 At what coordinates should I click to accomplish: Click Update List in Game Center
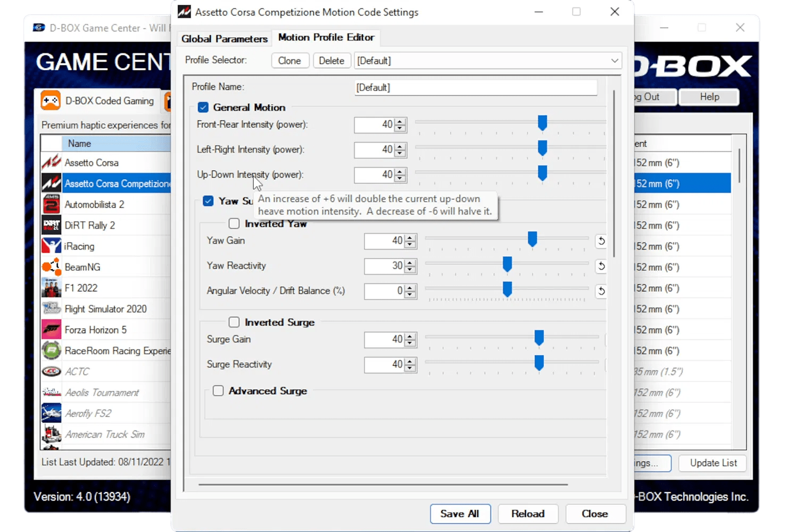click(714, 463)
